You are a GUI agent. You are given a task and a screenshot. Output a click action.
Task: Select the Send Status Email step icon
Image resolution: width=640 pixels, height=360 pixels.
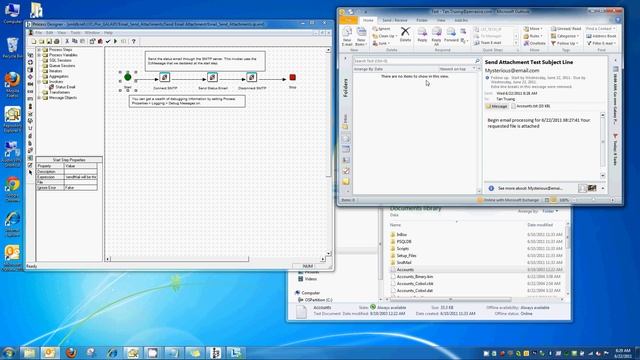(x=212, y=77)
